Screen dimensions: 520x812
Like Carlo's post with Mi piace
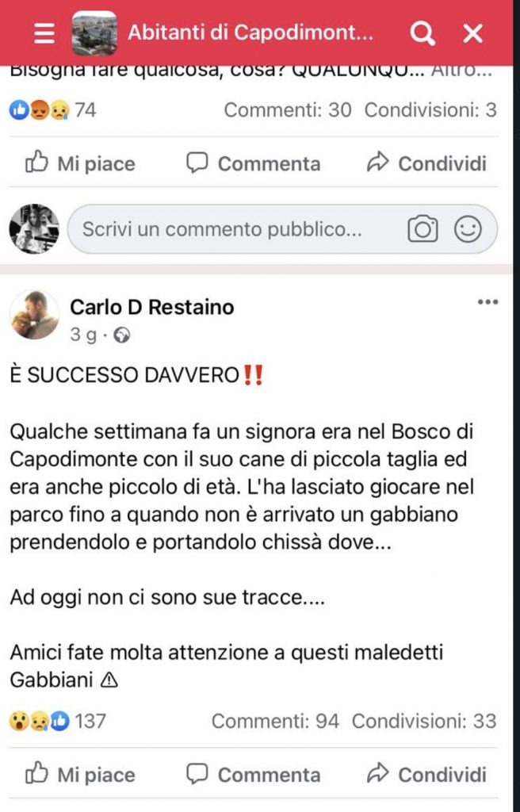(x=80, y=775)
